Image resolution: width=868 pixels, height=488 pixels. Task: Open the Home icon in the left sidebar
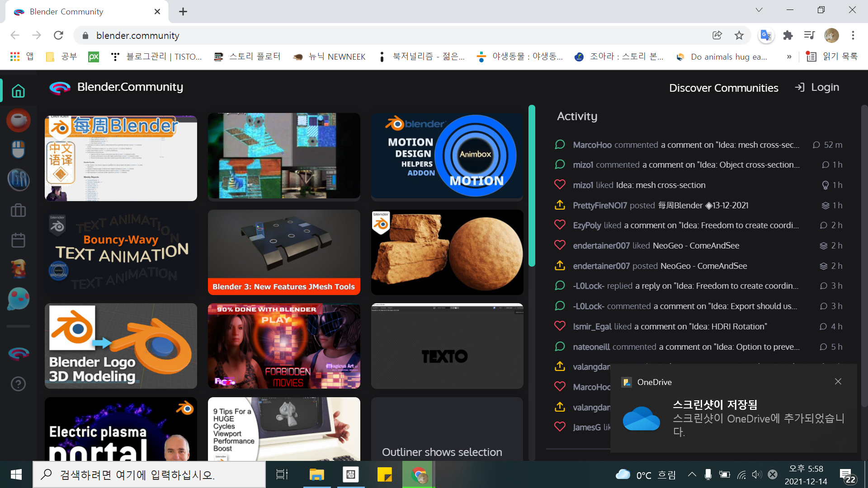[18, 91]
